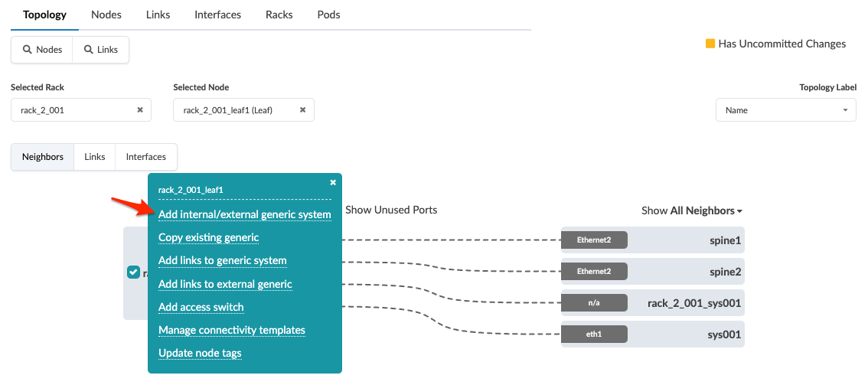
Task: Open the Pods tab
Action: tap(328, 15)
